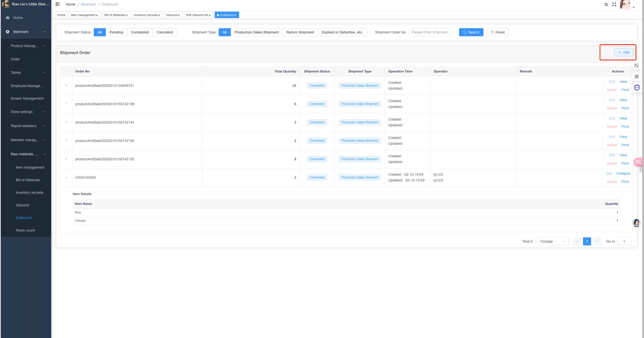This screenshot has height=338, width=644.
Task: Focus the Shipment Order No input
Action: pyautogui.click(x=430, y=32)
